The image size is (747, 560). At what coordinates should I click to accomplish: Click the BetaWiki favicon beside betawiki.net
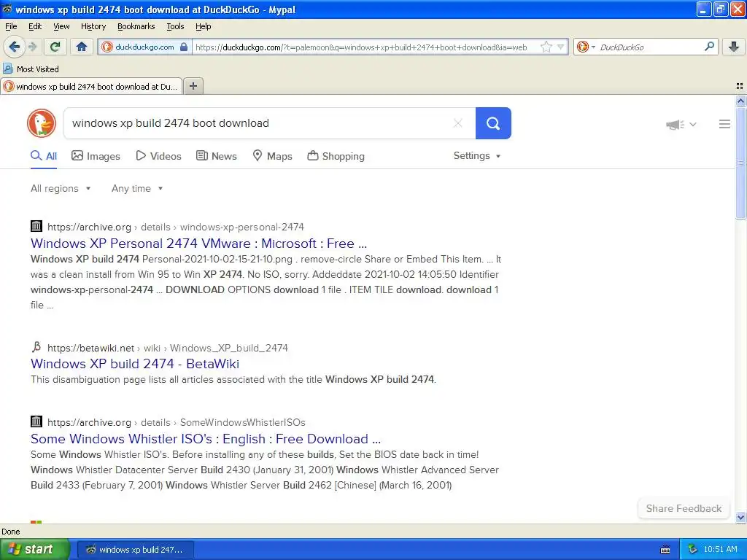pos(36,346)
